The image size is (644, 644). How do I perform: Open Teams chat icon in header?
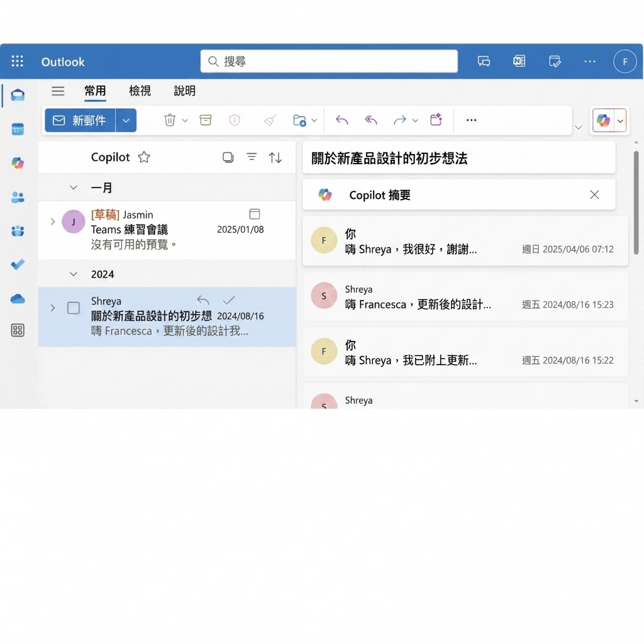click(484, 62)
